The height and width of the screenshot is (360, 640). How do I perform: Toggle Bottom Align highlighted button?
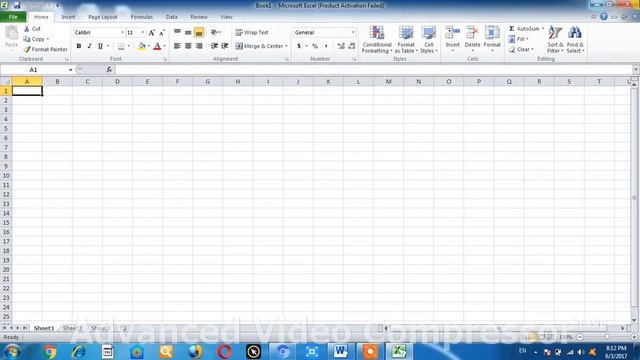(x=199, y=32)
